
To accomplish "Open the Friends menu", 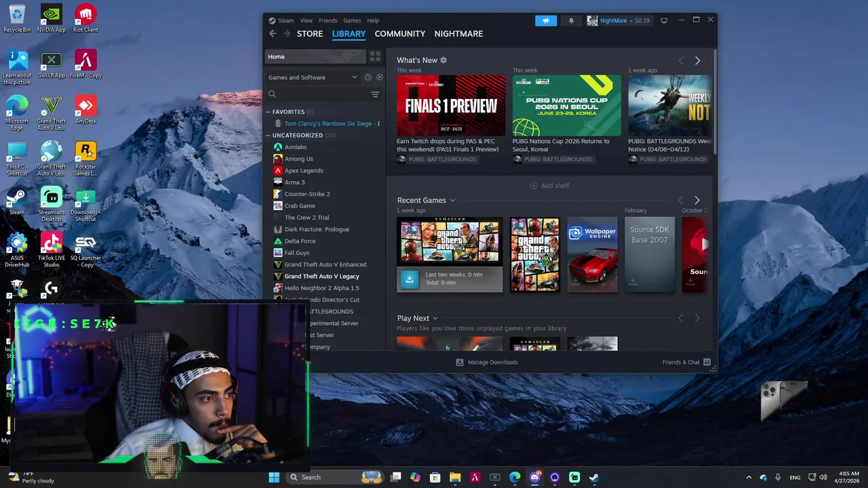I will 328,20.
